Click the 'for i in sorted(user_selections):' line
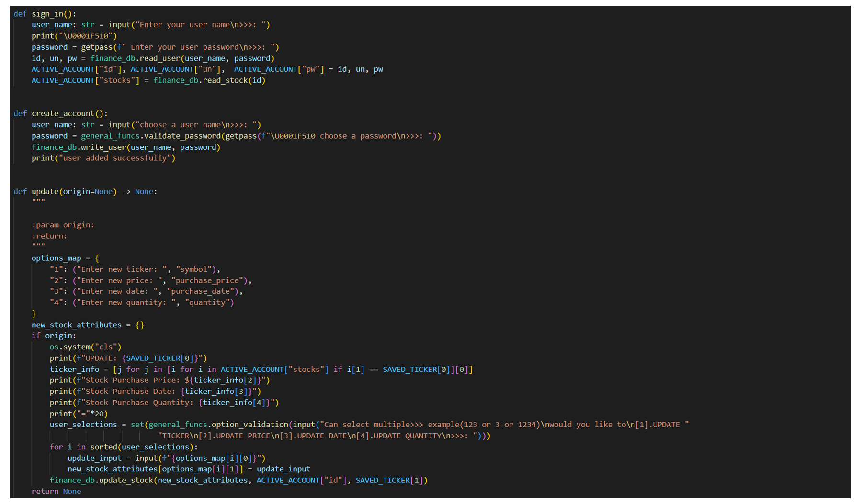 click(x=124, y=447)
